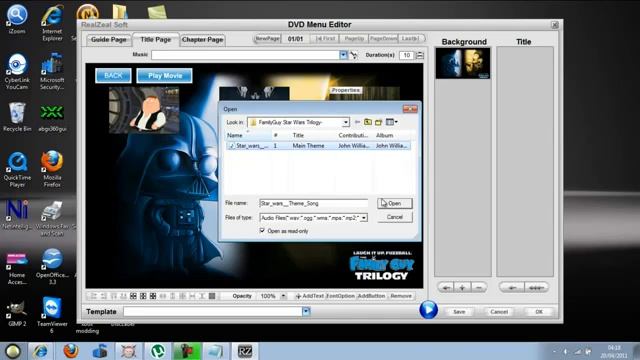The height and width of the screenshot is (360, 640).
Task: Open the TeamViewer 6 desktop icon
Action: (x=52, y=315)
